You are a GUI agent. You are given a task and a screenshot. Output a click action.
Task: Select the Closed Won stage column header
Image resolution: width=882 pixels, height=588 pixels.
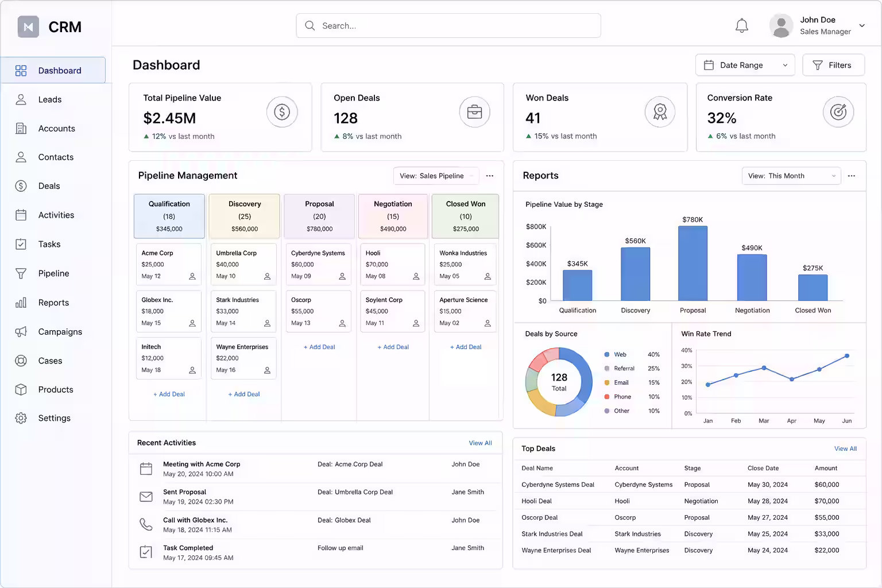click(x=466, y=216)
